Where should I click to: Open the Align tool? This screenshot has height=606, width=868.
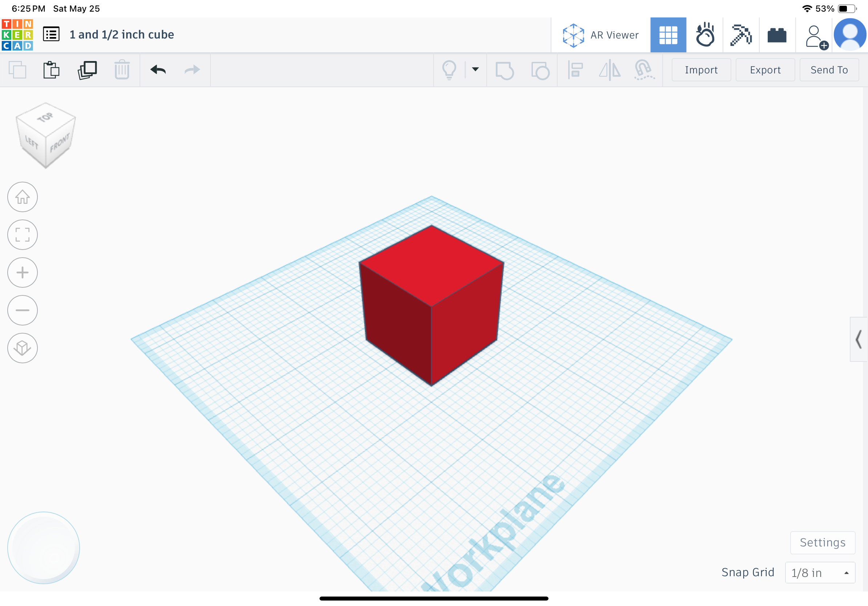[575, 70]
